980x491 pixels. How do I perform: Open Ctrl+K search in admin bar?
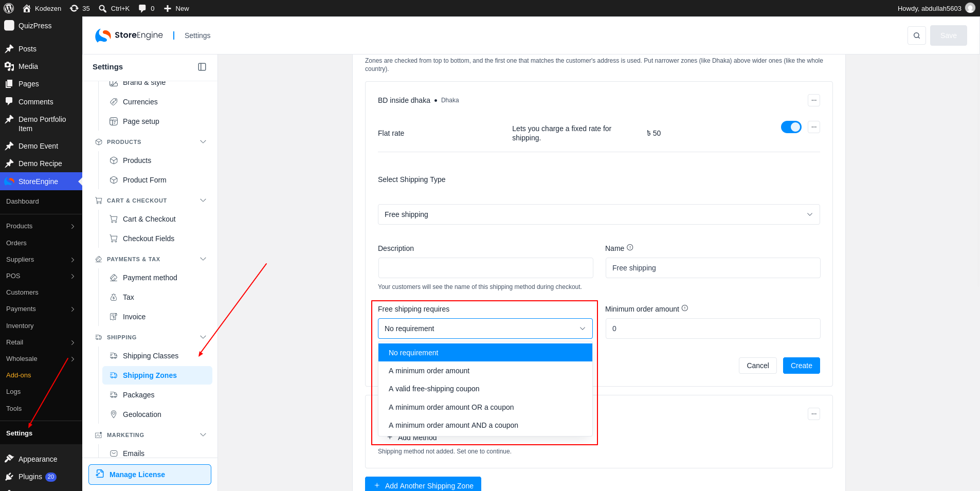[x=114, y=8]
